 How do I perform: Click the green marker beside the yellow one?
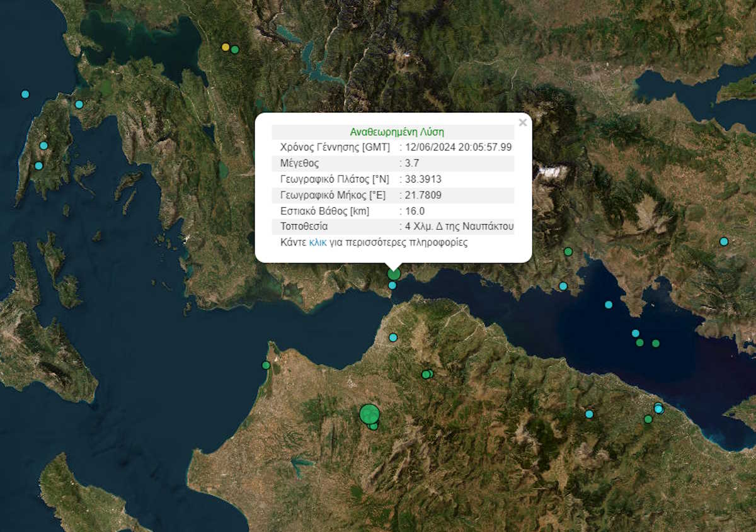pyautogui.click(x=235, y=50)
